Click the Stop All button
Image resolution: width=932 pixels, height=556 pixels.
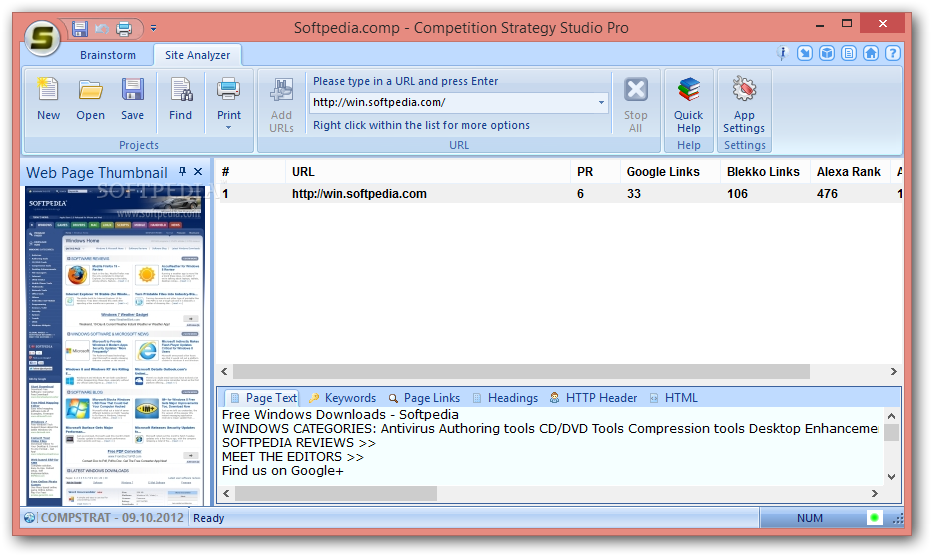tap(635, 105)
